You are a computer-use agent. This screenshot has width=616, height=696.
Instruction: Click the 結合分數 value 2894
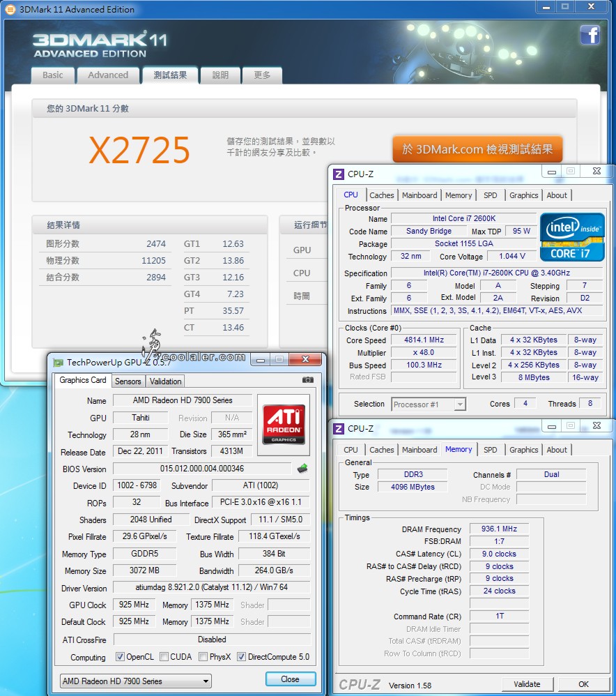(x=156, y=278)
